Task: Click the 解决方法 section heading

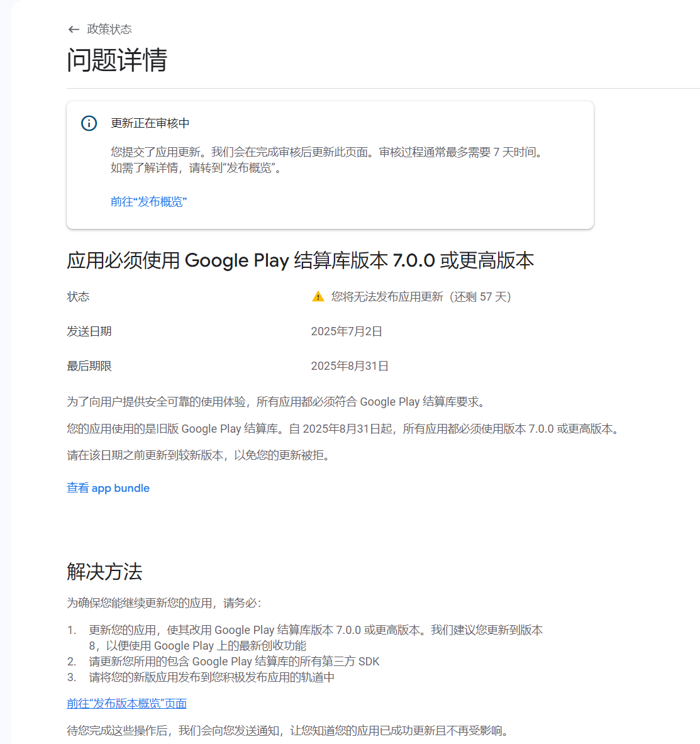Action: pos(104,572)
